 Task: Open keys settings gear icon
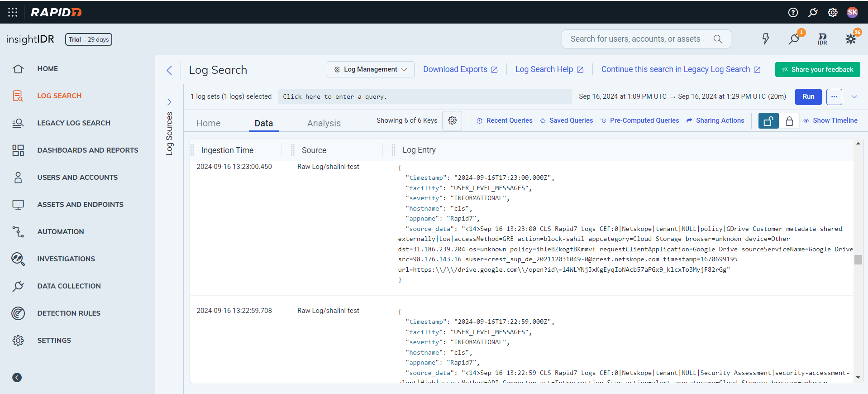[452, 120]
